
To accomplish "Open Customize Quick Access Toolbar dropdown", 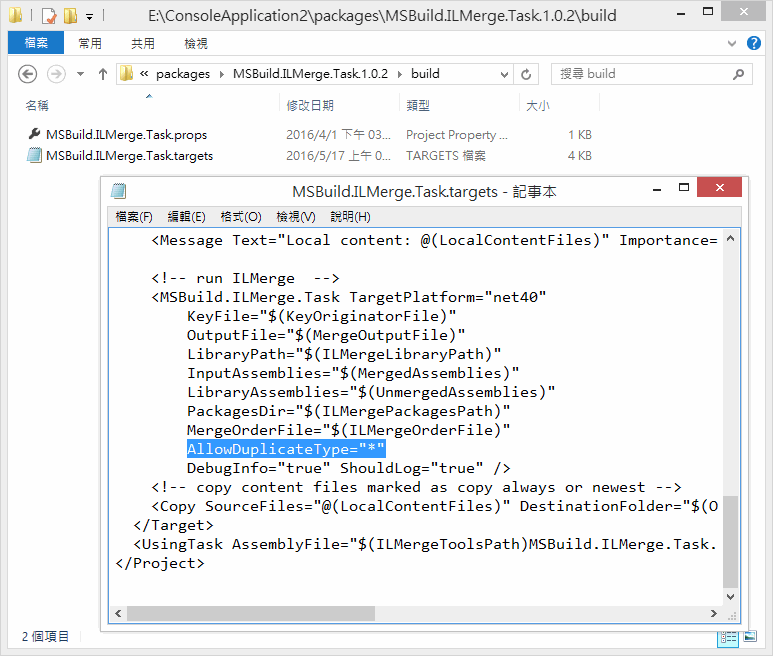I will point(89,17).
